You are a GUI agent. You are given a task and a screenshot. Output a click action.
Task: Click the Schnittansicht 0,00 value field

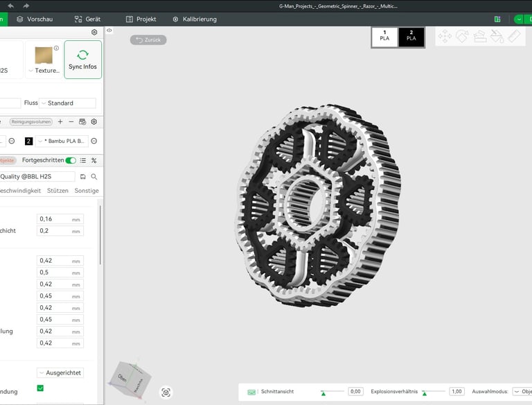coord(355,391)
